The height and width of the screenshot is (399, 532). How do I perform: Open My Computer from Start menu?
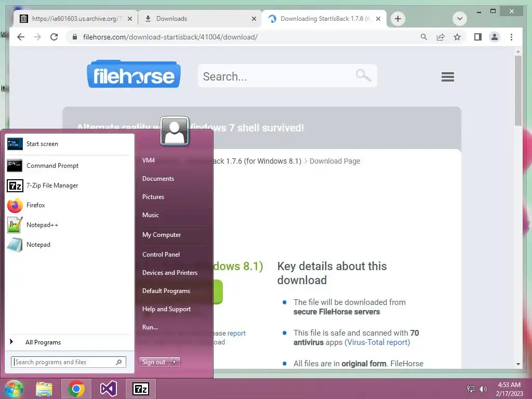(x=162, y=235)
